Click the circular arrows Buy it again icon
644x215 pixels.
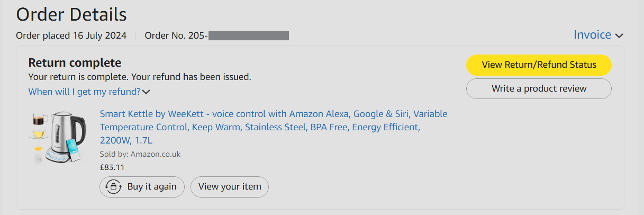[x=112, y=187]
